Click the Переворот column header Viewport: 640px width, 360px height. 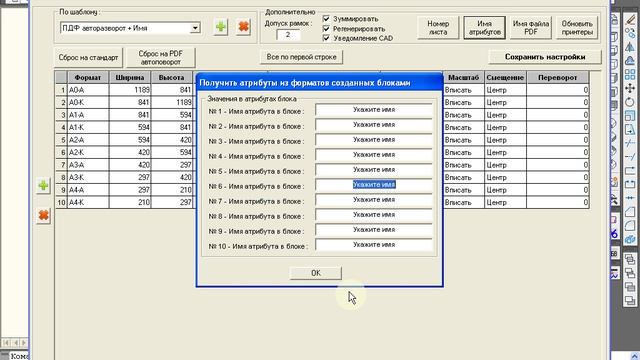pyautogui.click(x=558, y=77)
